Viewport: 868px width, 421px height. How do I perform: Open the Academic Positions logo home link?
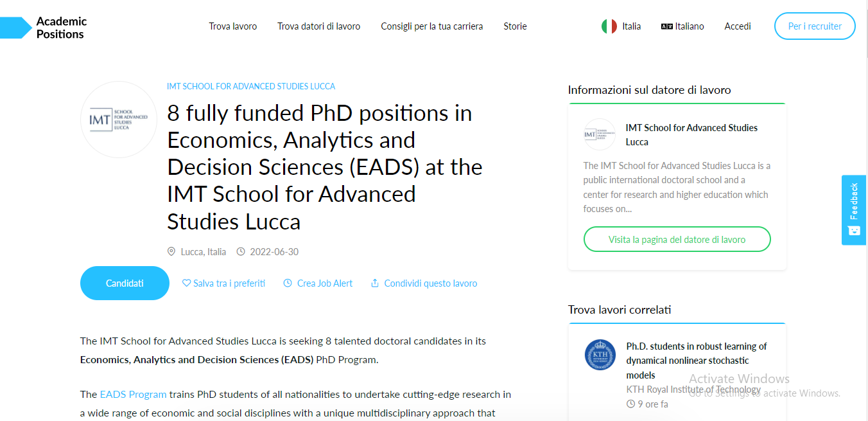pos(44,28)
